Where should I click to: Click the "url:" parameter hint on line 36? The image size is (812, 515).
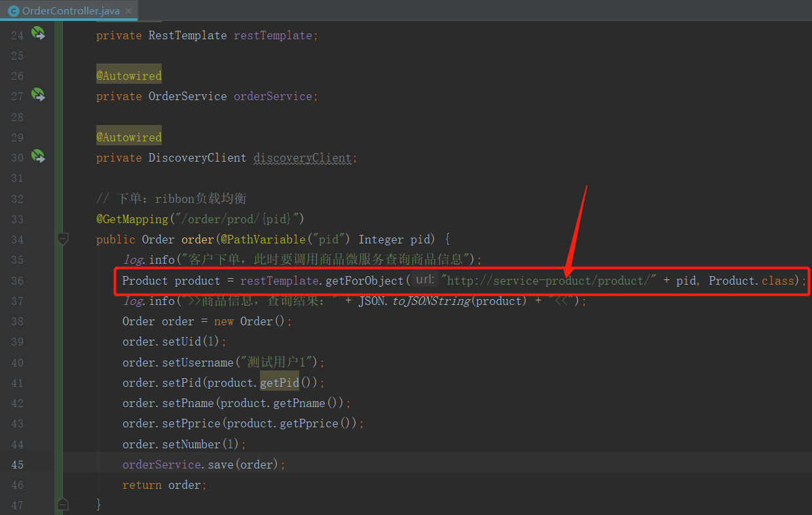[x=424, y=280]
